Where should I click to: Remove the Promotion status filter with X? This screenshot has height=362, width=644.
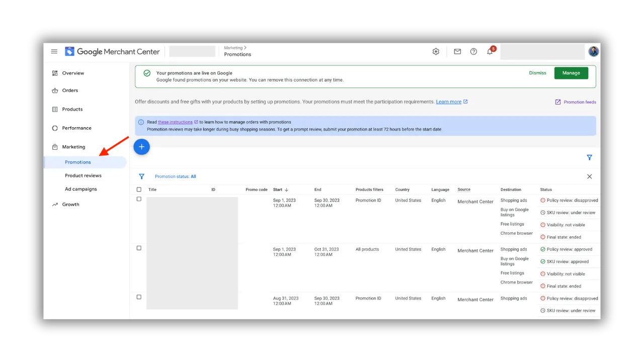coord(589,176)
